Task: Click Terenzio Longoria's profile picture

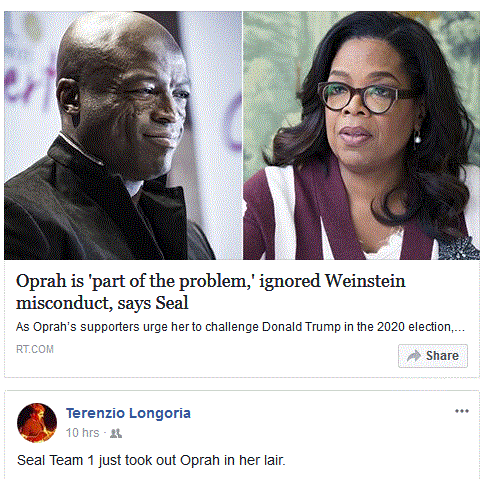Action: pyautogui.click(x=37, y=423)
